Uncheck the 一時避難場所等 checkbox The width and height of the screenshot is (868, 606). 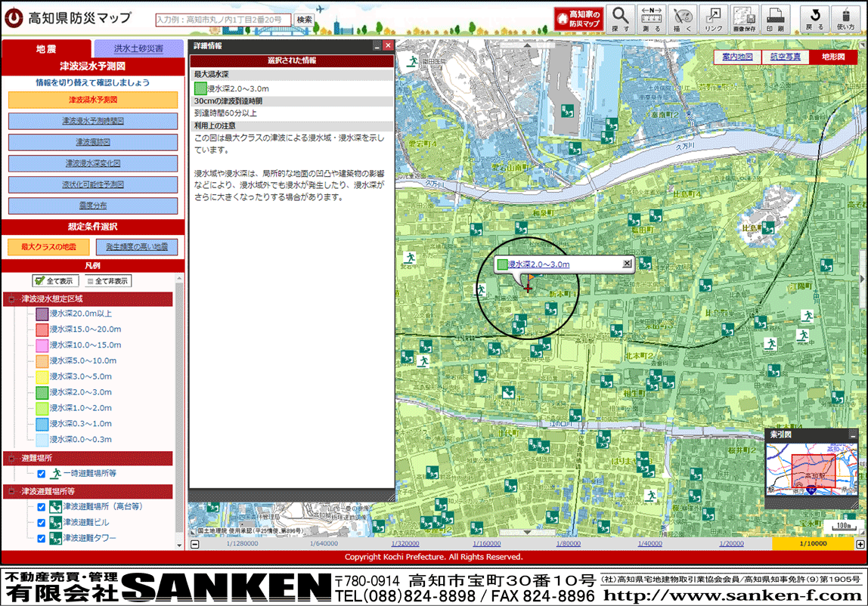pos(42,474)
